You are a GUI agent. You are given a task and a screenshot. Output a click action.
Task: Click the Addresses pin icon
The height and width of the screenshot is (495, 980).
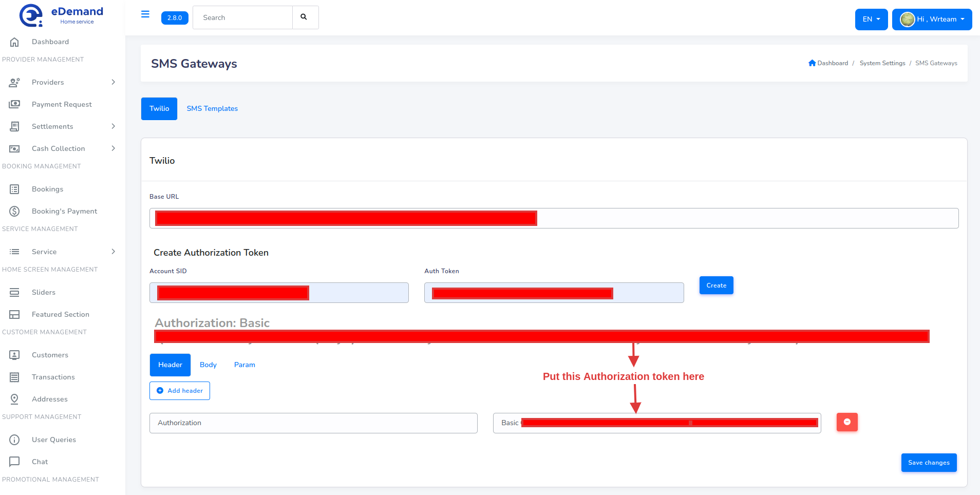(14, 399)
